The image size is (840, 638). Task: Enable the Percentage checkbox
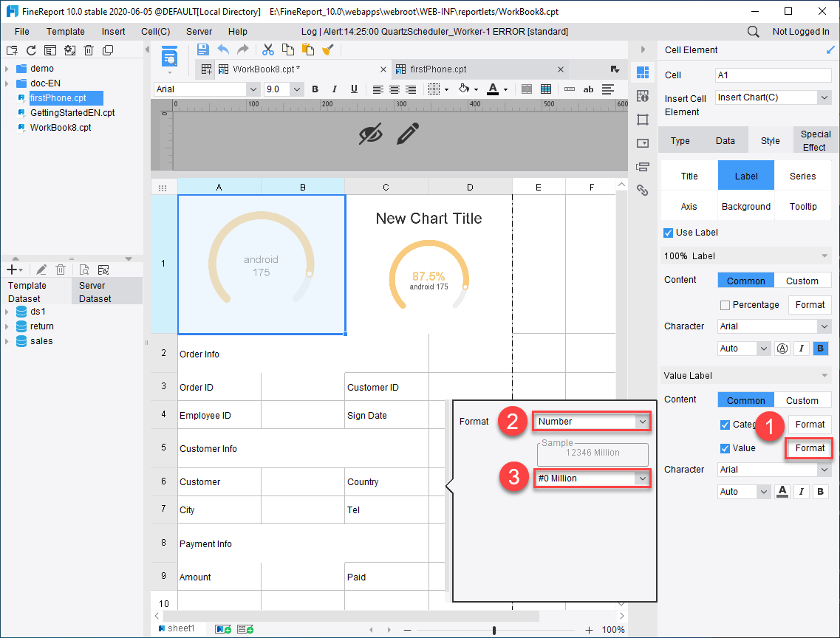click(725, 305)
